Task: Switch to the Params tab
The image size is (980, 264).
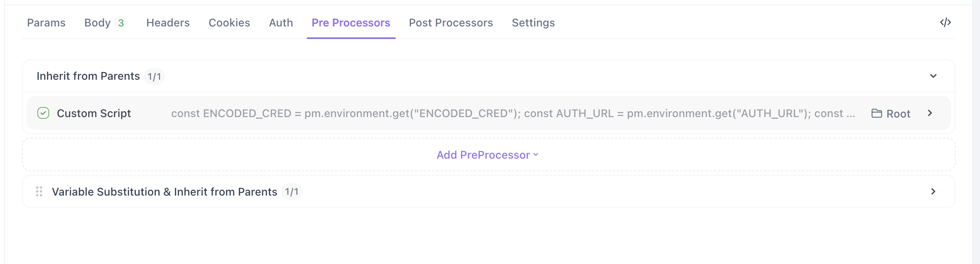Action: pos(46,23)
